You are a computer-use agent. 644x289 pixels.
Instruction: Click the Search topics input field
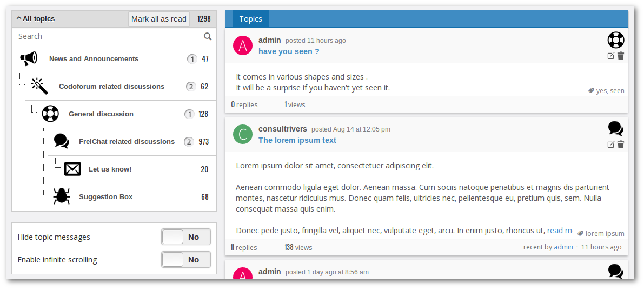tap(108, 36)
